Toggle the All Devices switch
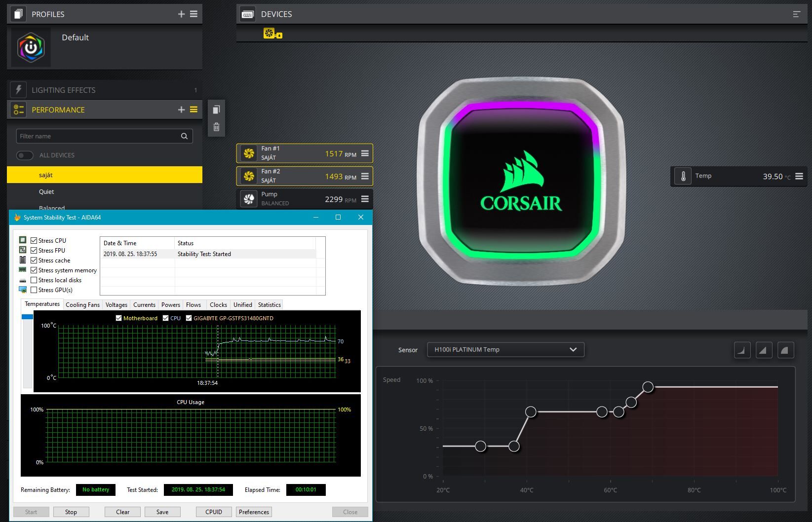812x522 pixels. pyautogui.click(x=25, y=155)
